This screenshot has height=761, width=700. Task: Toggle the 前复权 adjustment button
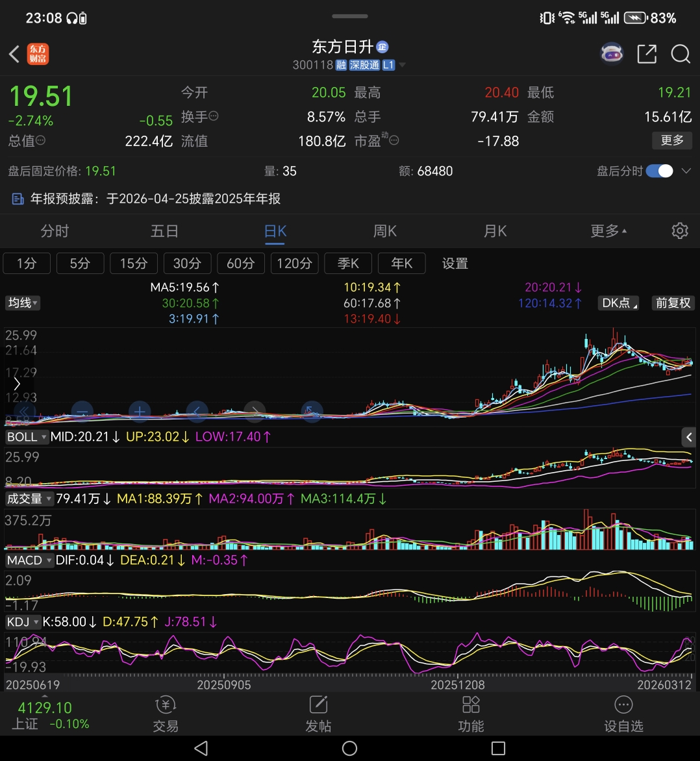(673, 303)
